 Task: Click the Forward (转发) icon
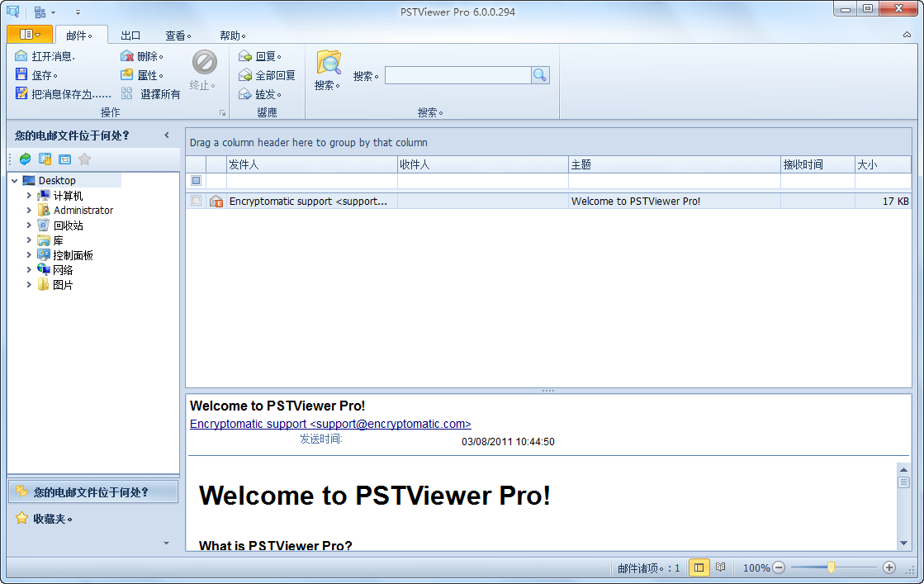tap(245, 93)
